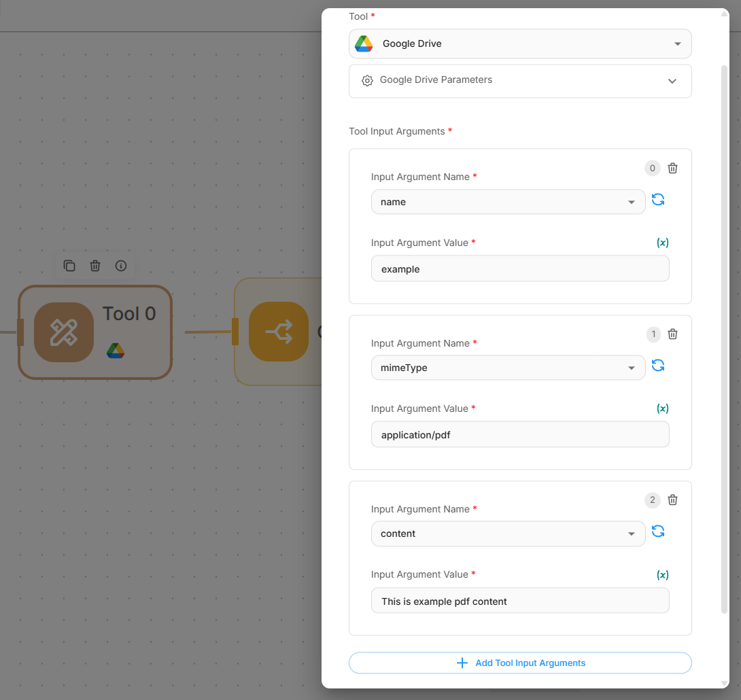Refresh the name argument list

point(658,200)
